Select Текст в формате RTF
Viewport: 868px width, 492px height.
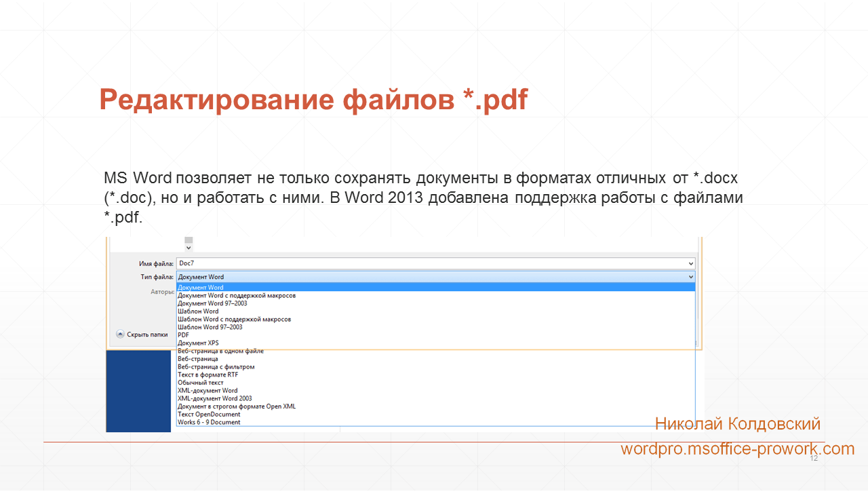click(x=208, y=375)
